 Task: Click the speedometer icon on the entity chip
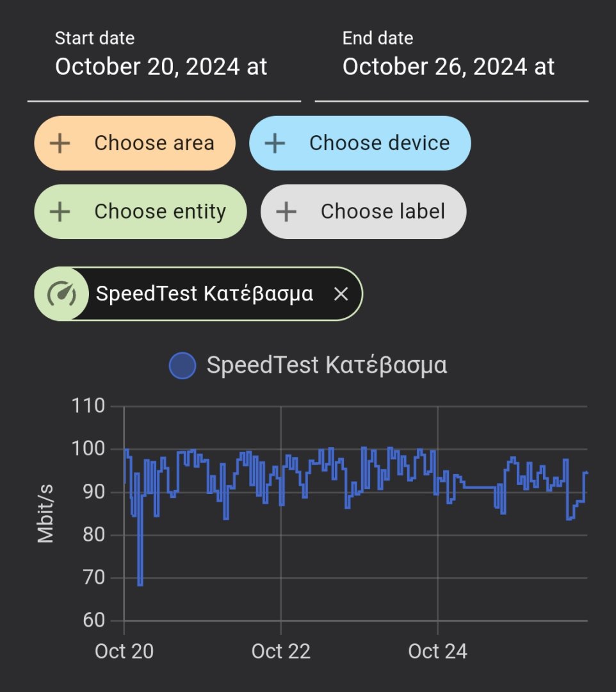61,294
